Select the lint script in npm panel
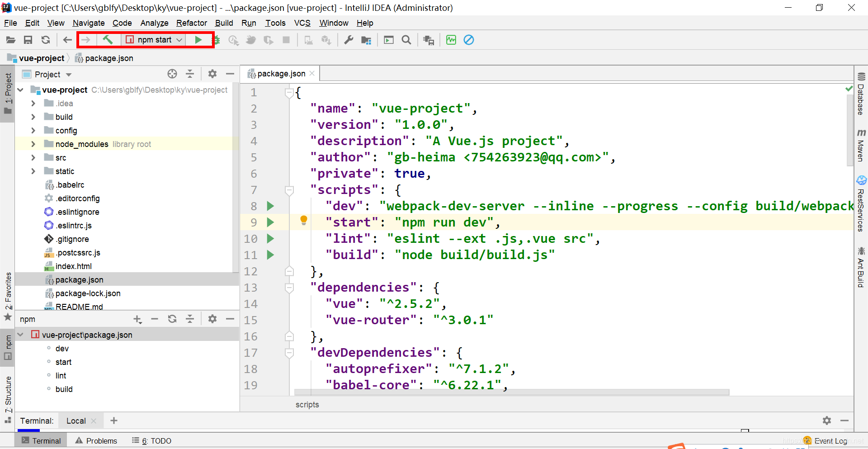This screenshot has width=868, height=449. [61, 376]
